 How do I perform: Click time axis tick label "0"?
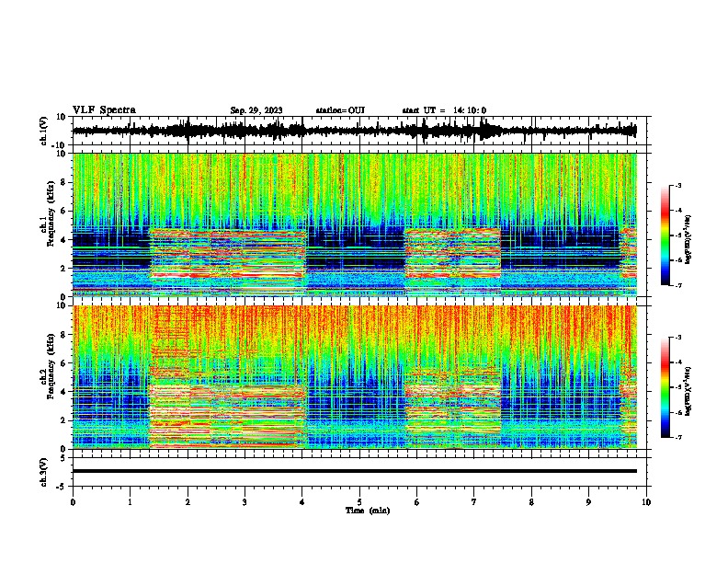(x=73, y=502)
